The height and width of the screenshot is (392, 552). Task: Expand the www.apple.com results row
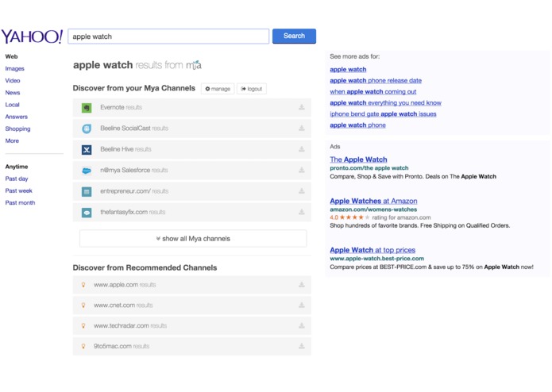click(x=192, y=285)
